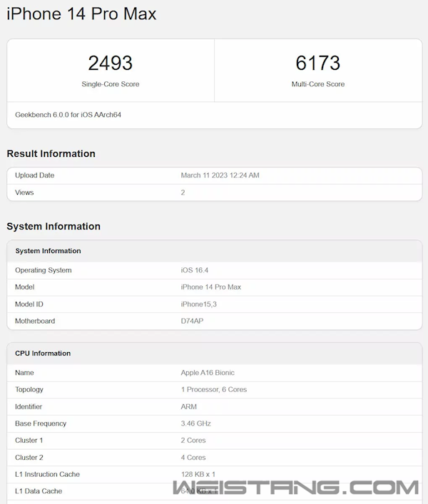Click the L1 Data Cache label
This screenshot has width=428, height=504.
[x=39, y=491]
